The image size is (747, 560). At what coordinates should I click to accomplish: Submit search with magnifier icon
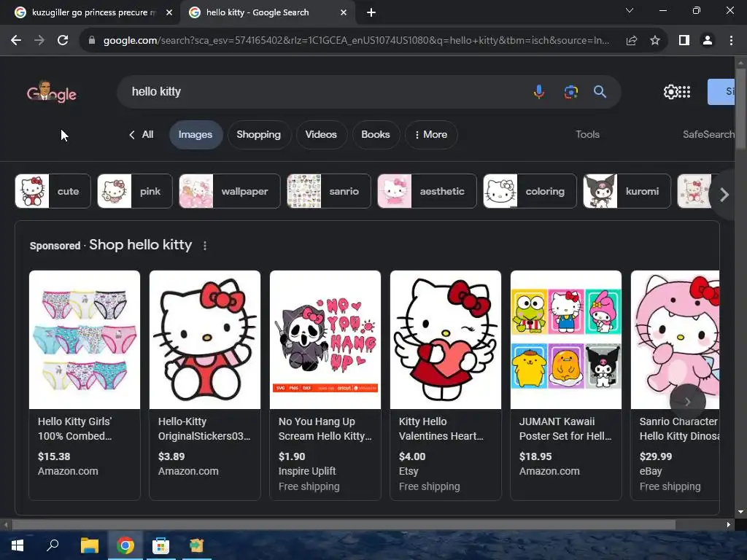click(600, 91)
